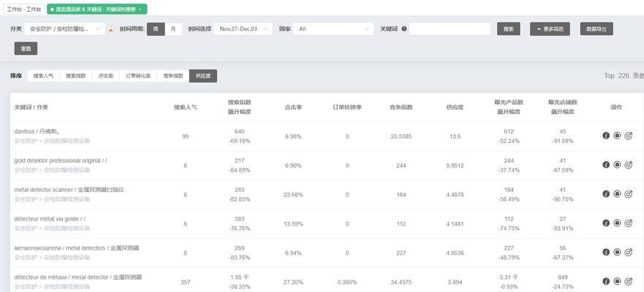Click circle-dot icon in détecteur métal via golde row
This screenshot has height=292, width=644.
617,223
